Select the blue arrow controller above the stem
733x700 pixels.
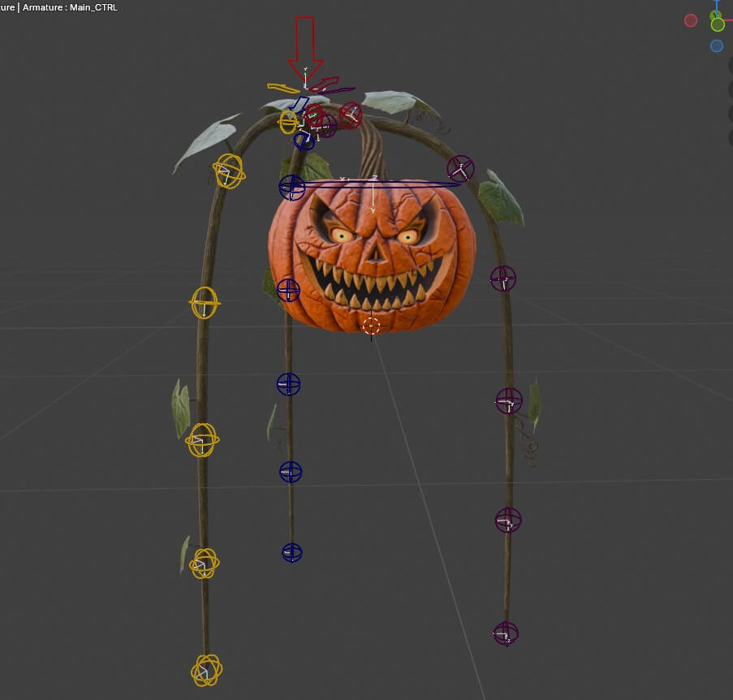pos(299,104)
